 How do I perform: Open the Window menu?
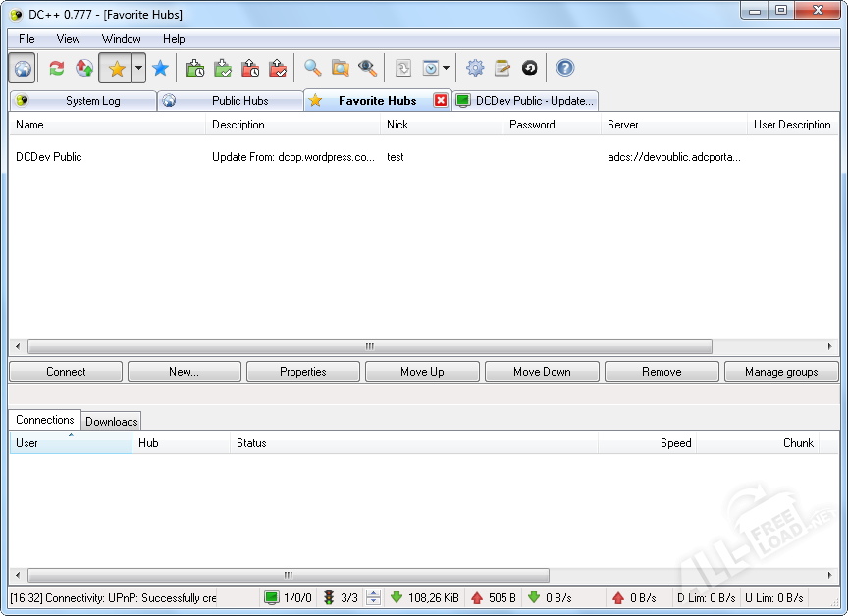pos(121,39)
